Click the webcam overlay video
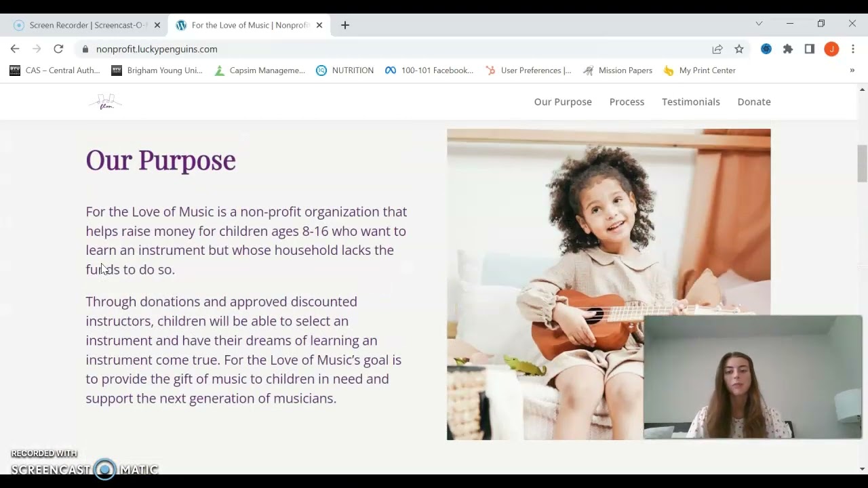 click(x=753, y=377)
